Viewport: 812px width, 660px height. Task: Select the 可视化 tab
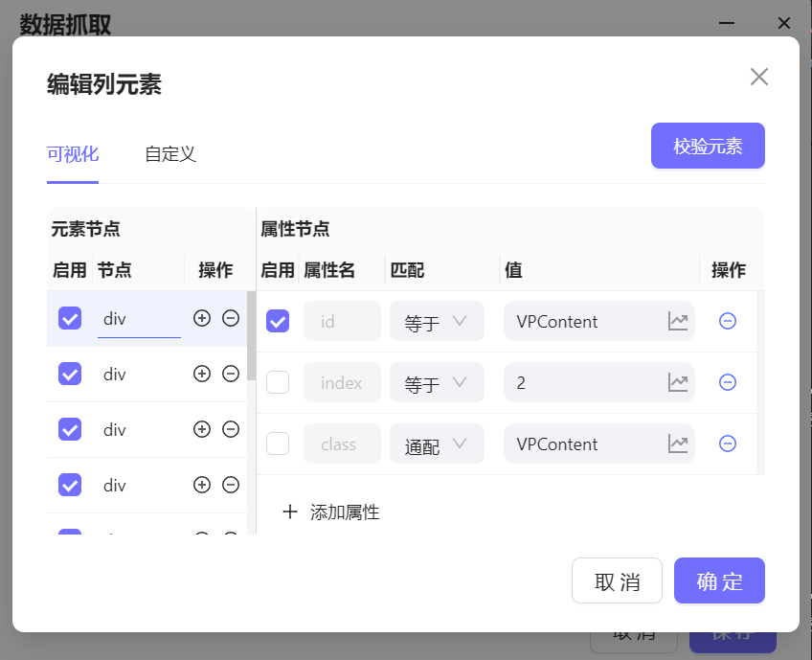73,154
